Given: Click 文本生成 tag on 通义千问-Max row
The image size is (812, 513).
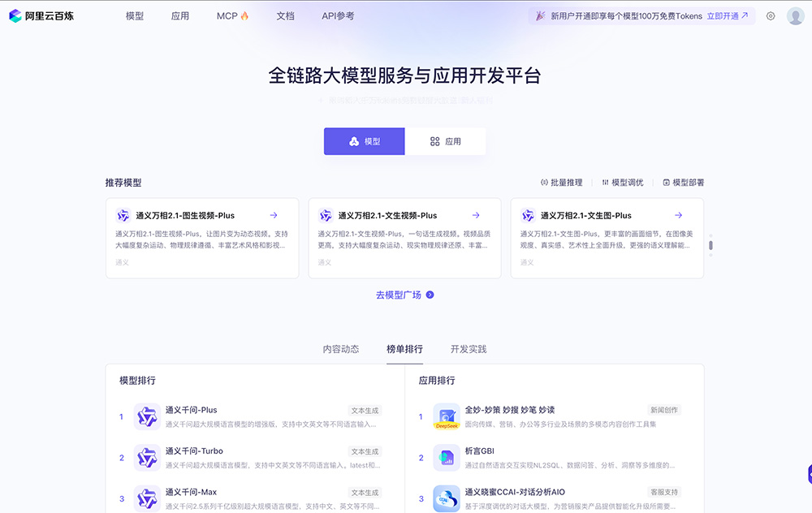Looking at the screenshot, I should (365, 492).
